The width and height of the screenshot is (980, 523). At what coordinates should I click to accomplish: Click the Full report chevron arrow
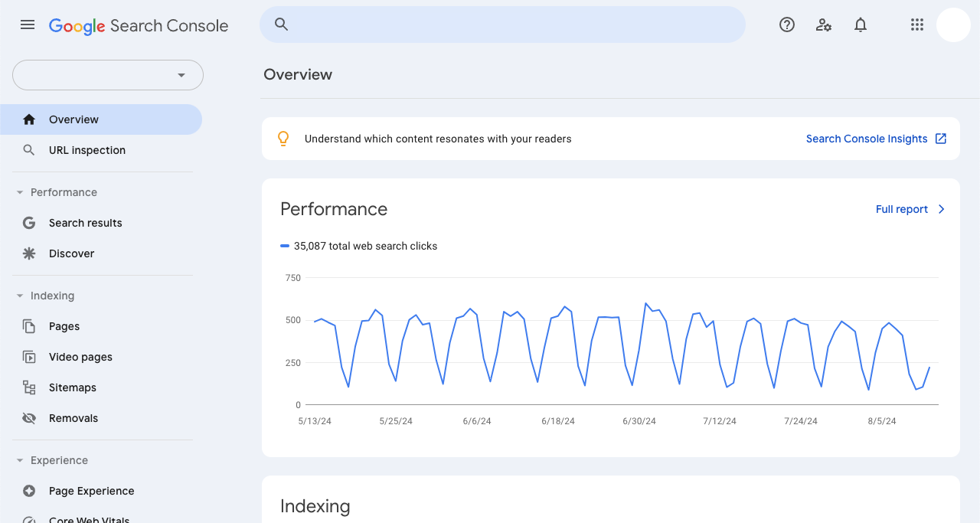tap(941, 209)
